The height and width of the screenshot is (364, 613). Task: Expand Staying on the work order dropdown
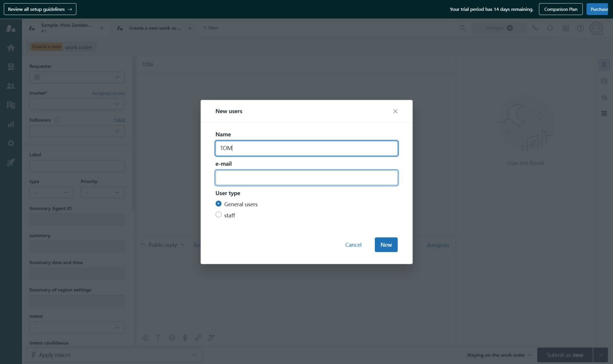(499, 355)
